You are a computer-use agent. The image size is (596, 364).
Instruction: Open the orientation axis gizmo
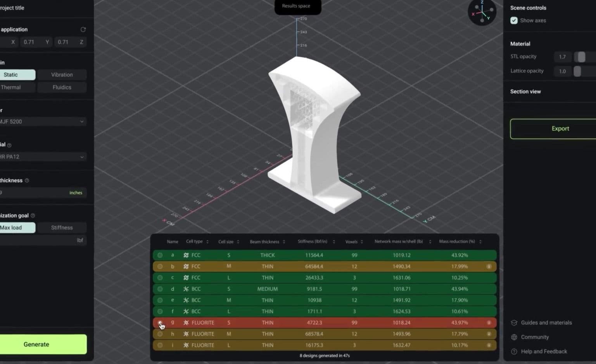[482, 12]
